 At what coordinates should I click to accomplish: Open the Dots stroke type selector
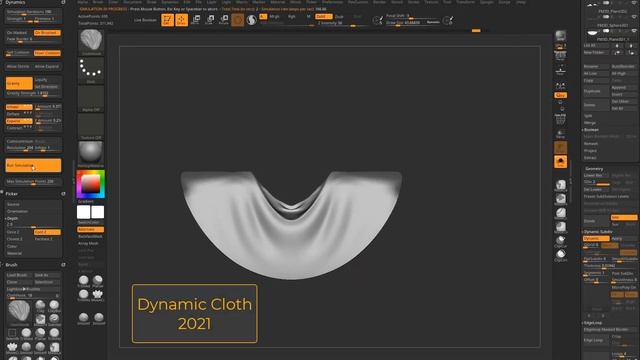click(91, 70)
